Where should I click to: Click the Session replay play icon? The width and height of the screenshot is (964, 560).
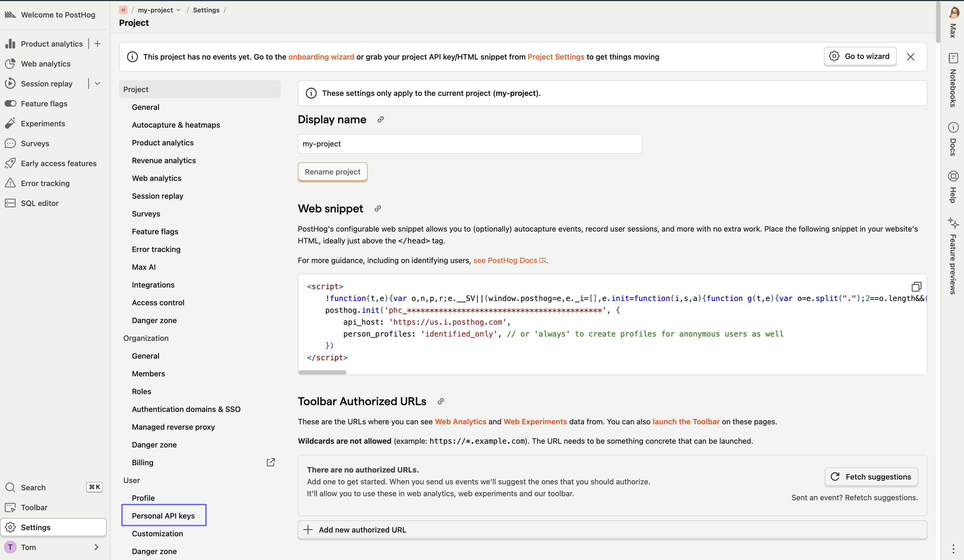(10, 83)
